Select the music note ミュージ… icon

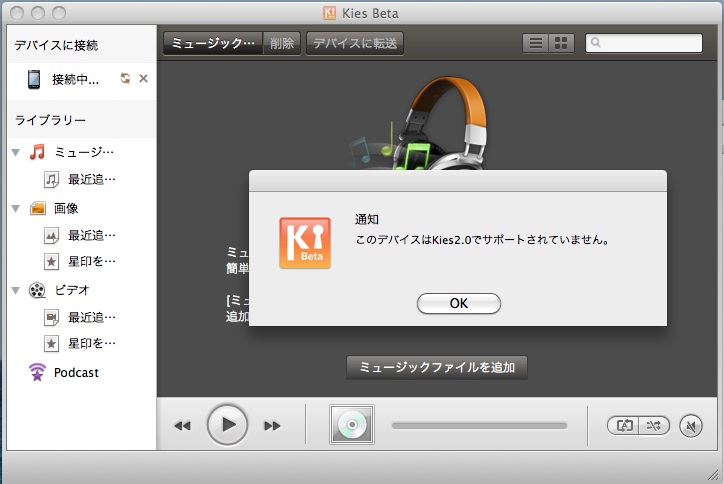37,151
